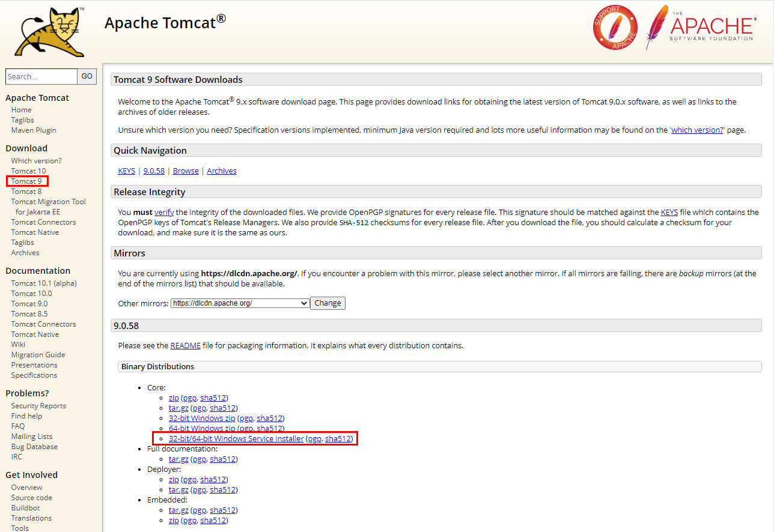This screenshot has height=532, width=774.
Task: Open Find help link
Action: [x=26, y=416]
